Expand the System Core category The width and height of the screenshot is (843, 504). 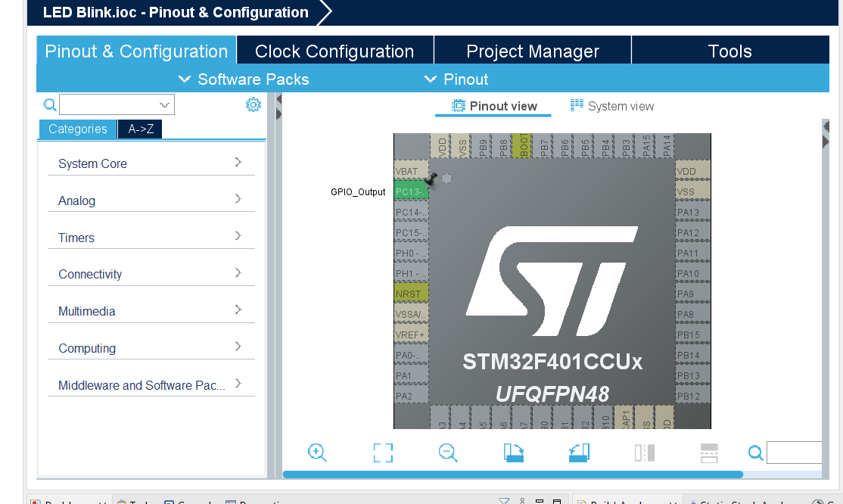coord(151,163)
